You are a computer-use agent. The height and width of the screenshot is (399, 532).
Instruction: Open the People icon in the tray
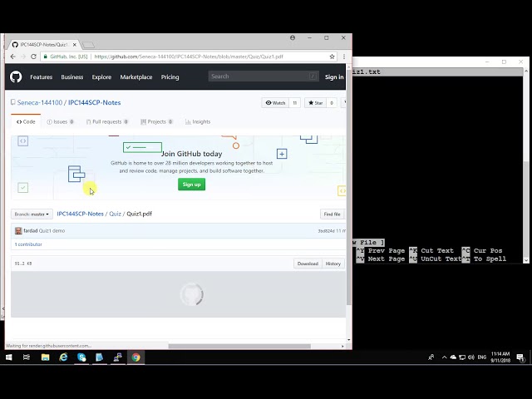coord(431,357)
